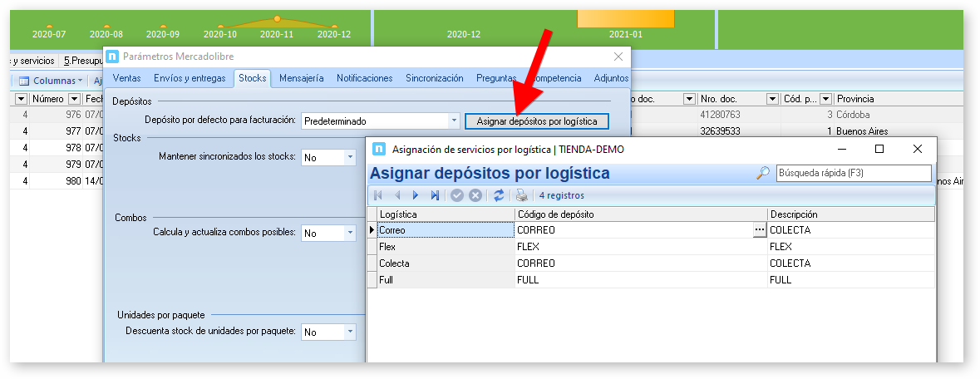Refresh the logistics records list
This screenshot has width=980, height=379.
(499, 195)
